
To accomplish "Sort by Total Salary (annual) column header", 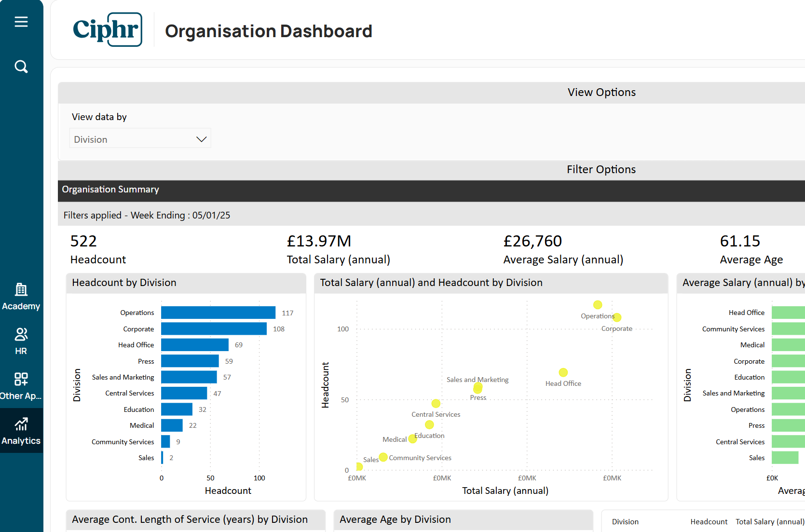I will [x=770, y=522].
